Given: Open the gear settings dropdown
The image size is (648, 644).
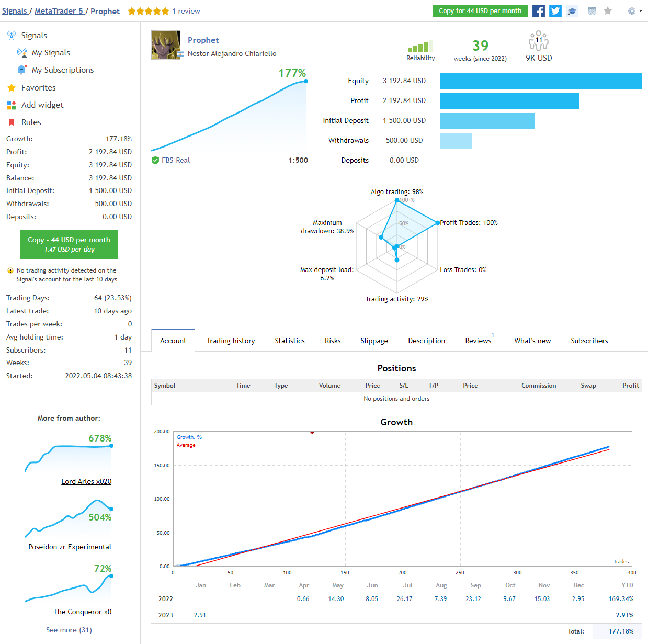Looking at the screenshot, I should [634, 11].
